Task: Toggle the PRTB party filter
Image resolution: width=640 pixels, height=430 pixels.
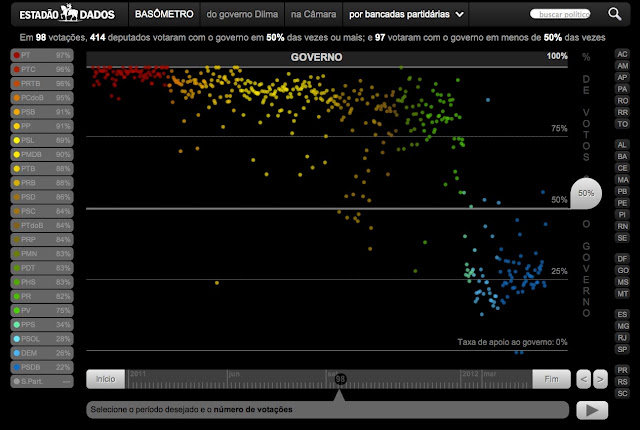Action: (x=42, y=84)
